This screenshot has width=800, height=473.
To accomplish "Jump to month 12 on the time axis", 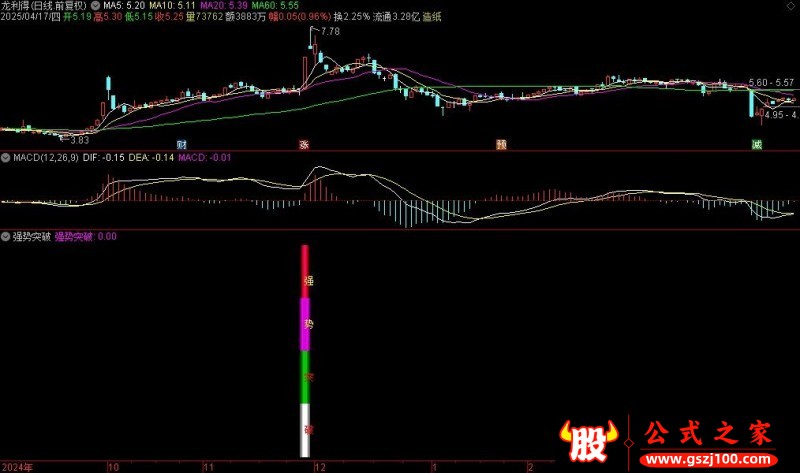I will (320, 467).
